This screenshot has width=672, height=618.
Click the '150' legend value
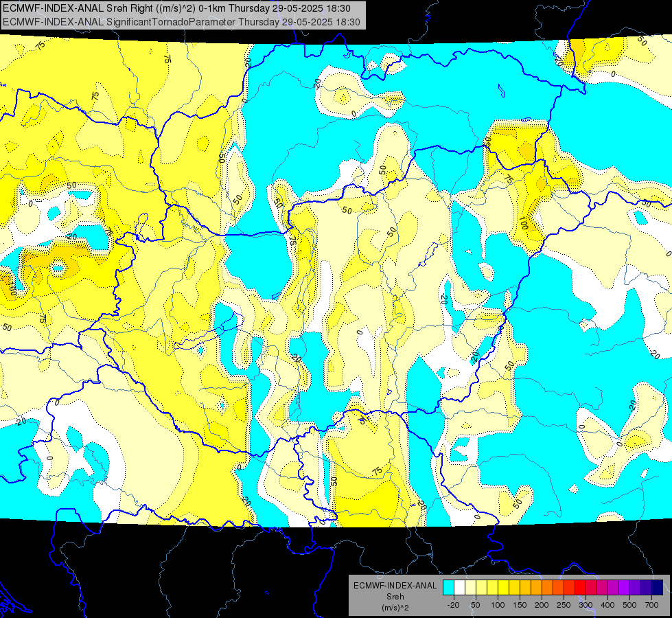click(520, 605)
